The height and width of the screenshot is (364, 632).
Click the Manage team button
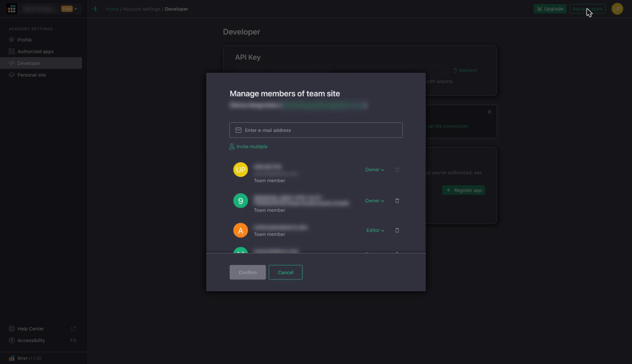pyautogui.click(x=587, y=9)
